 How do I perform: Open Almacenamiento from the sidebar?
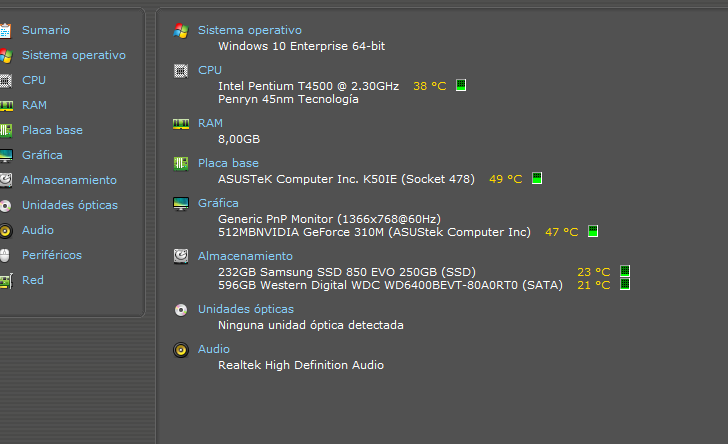pyautogui.click(x=69, y=180)
